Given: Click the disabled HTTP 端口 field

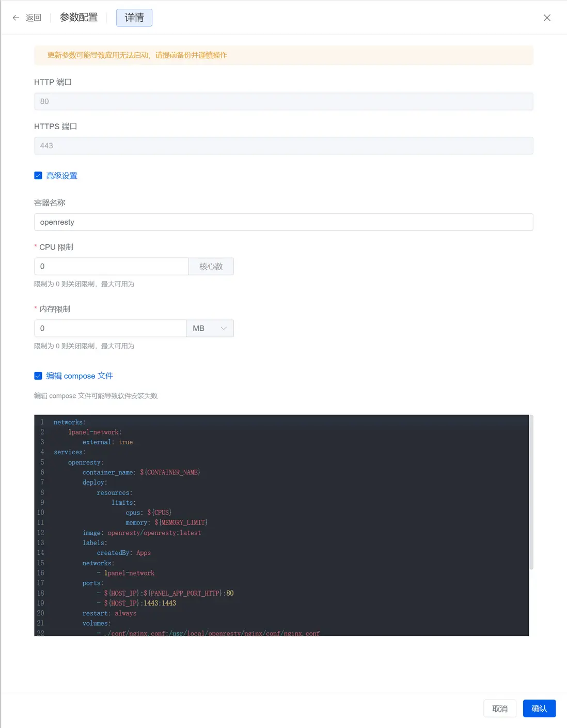Looking at the screenshot, I should click(283, 102).
